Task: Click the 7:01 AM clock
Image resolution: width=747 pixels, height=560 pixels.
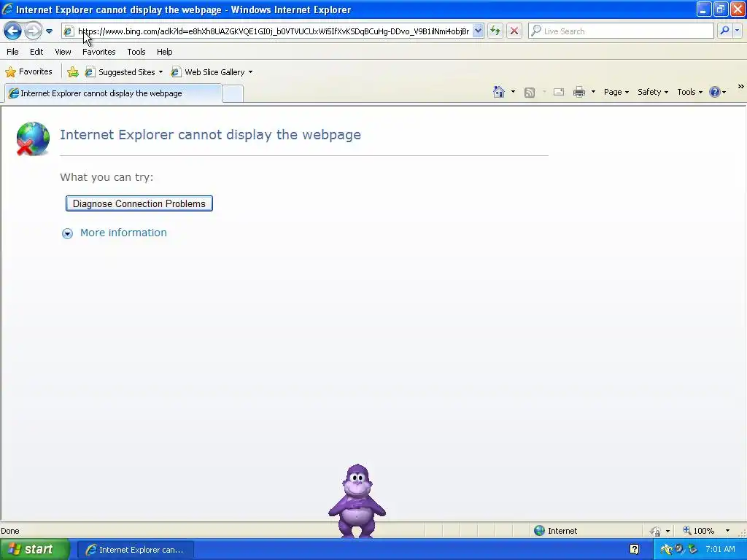Action: 720,550
